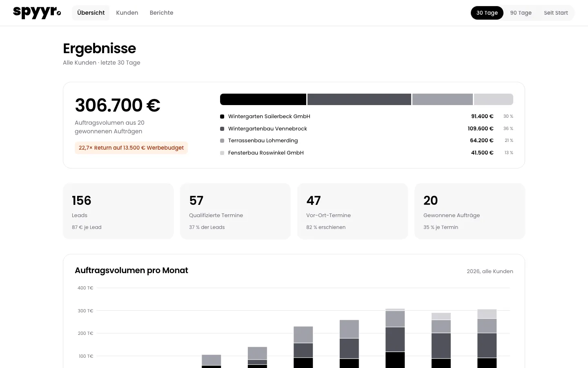Click the black legend dot for Wintergarten Sailerbeck

point(222,117)
